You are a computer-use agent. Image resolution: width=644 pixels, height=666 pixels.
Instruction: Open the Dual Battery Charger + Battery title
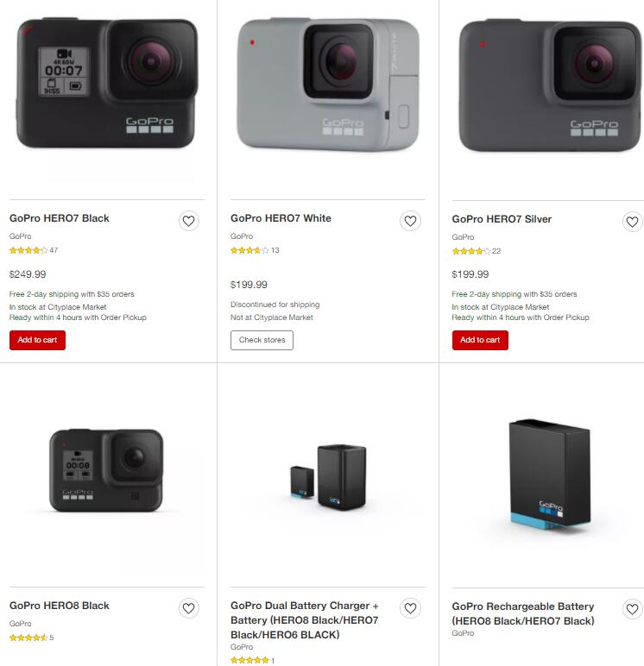305,620
